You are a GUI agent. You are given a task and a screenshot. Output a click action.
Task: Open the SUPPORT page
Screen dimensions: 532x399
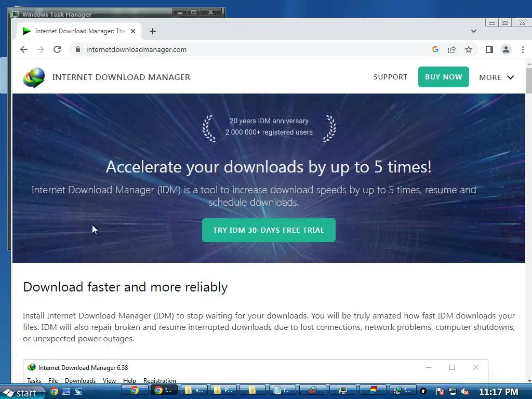[x=390, y=77]
